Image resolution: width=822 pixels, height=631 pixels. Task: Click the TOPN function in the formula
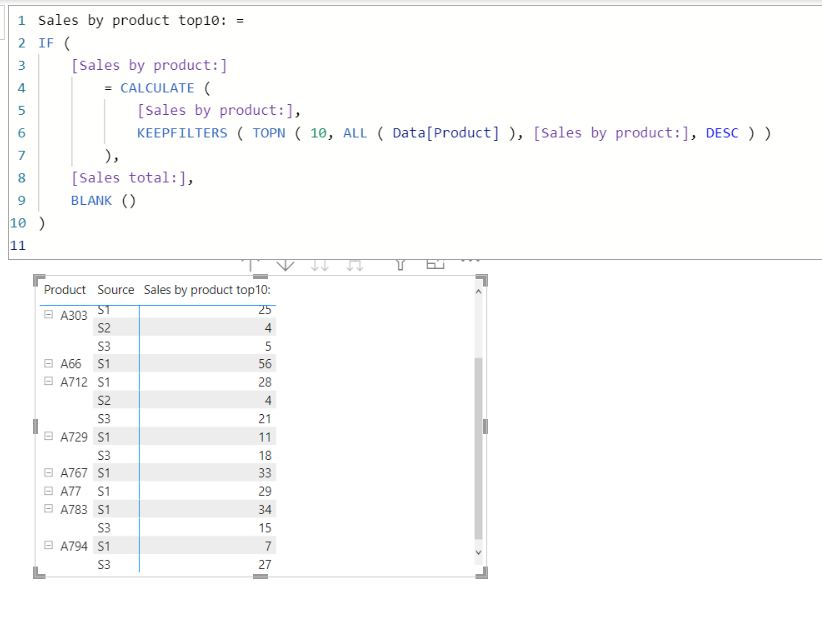[x=268, y=133]
